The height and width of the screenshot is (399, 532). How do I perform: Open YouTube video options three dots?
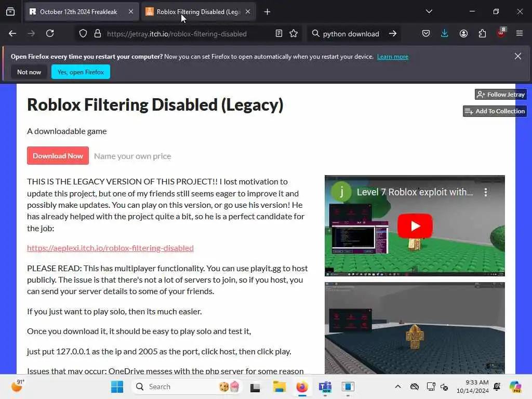coord(486,192)
